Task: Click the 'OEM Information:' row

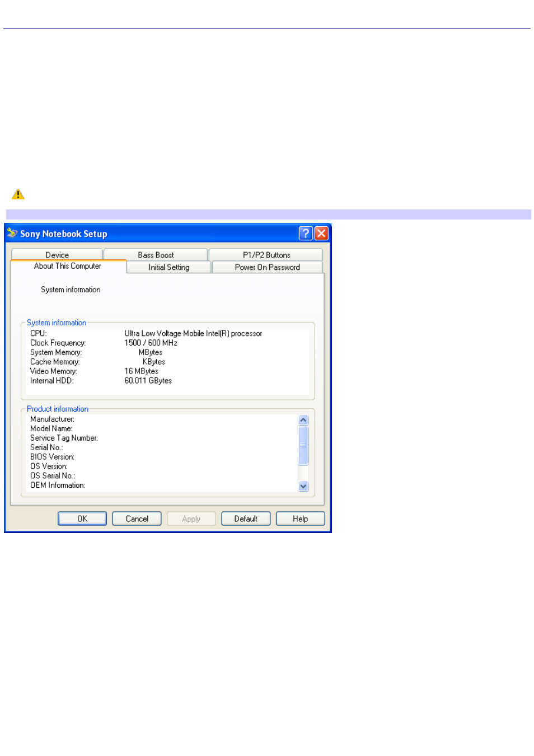Action: tap(58, 485)
